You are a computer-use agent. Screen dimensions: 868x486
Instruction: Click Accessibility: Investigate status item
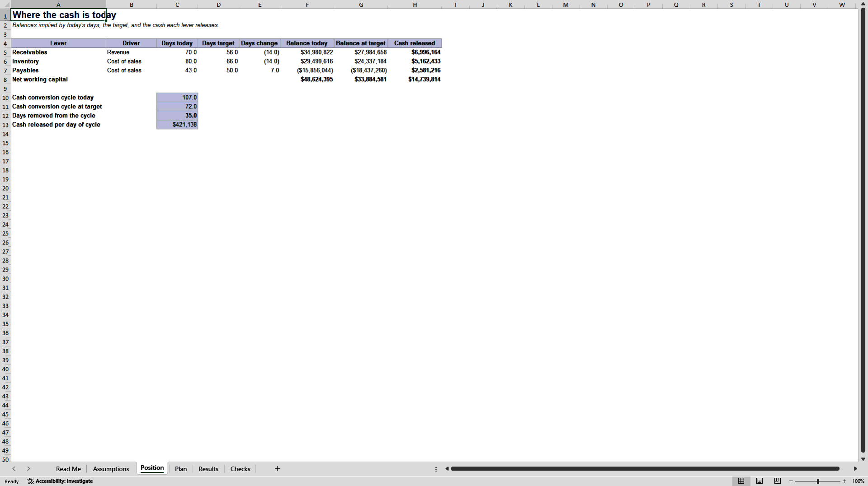click(x=60, y=481)
